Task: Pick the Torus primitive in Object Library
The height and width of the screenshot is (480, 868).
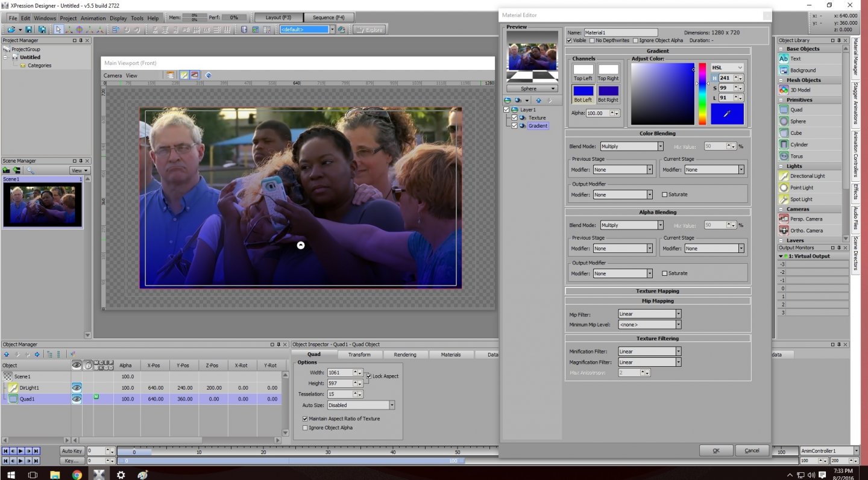Action: point(796,156)
